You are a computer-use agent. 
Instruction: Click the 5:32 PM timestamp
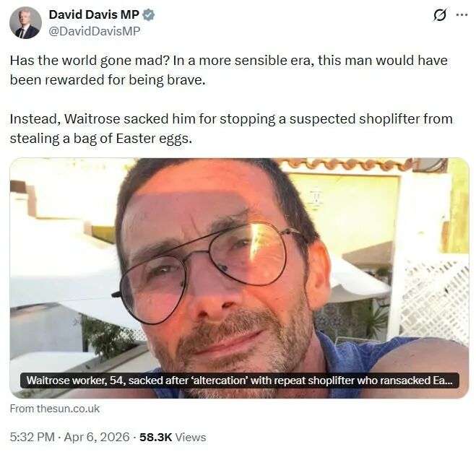(33, 437)
